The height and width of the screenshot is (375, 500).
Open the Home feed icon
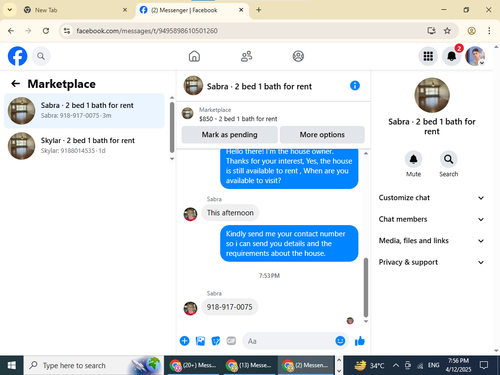(194, 56)
